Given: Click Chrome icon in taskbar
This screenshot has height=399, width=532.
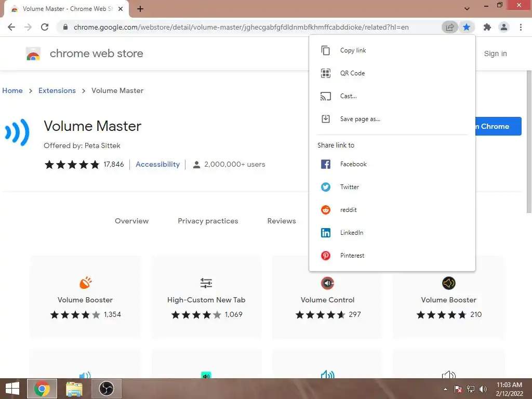Looking at the screenshot, I should [42, 389].
